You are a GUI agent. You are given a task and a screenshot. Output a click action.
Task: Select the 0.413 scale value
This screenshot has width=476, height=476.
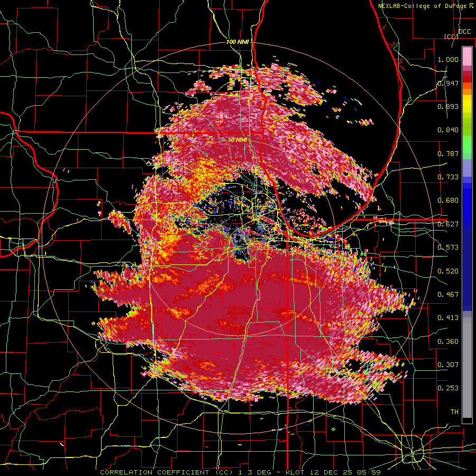click(x=448, y=317)
